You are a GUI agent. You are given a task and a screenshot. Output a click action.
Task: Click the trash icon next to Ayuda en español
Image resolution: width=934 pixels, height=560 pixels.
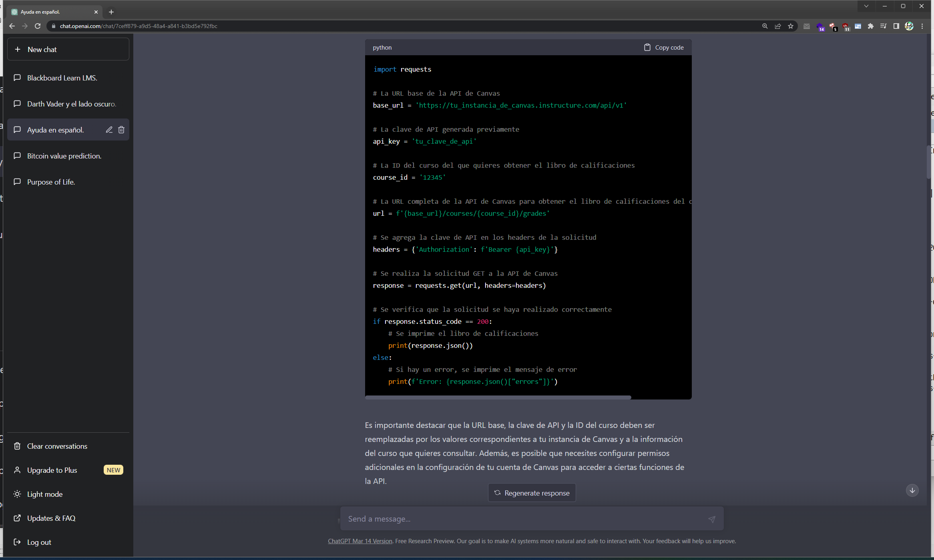click(x=121, y=130)
